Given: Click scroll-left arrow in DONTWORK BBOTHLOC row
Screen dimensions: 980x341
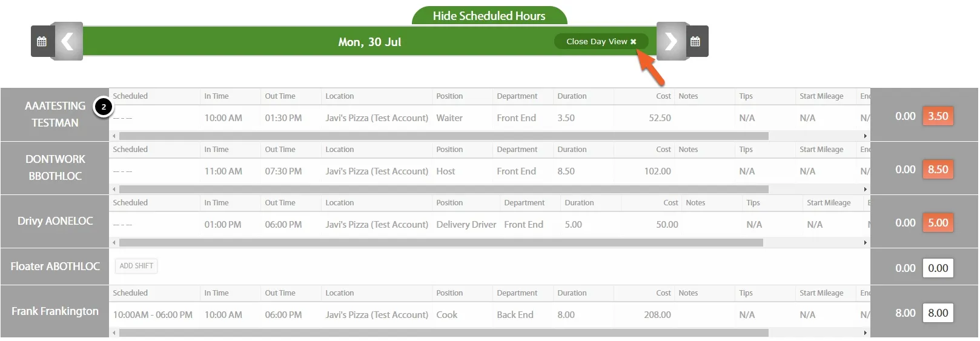Looking at the screenshot, I should pos(114,190).
